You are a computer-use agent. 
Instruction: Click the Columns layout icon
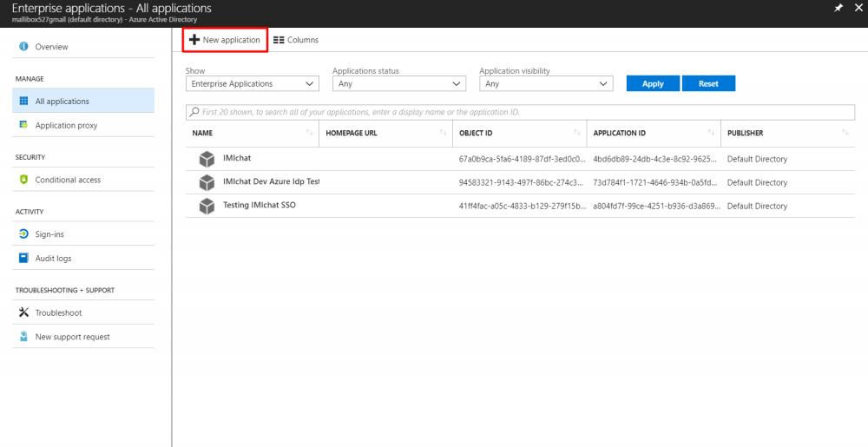pyautogui.click(x=279, y=40)
